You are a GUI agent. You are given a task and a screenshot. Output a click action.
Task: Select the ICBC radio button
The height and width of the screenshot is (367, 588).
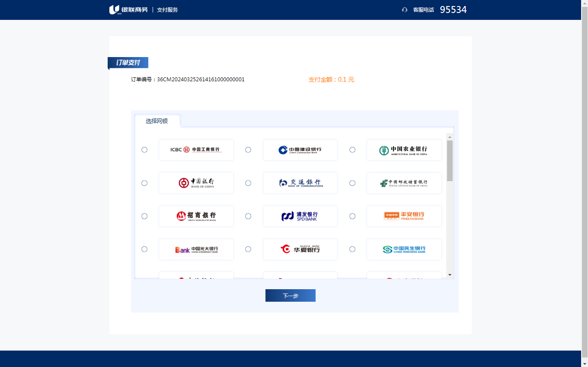(x=144, y=150)
